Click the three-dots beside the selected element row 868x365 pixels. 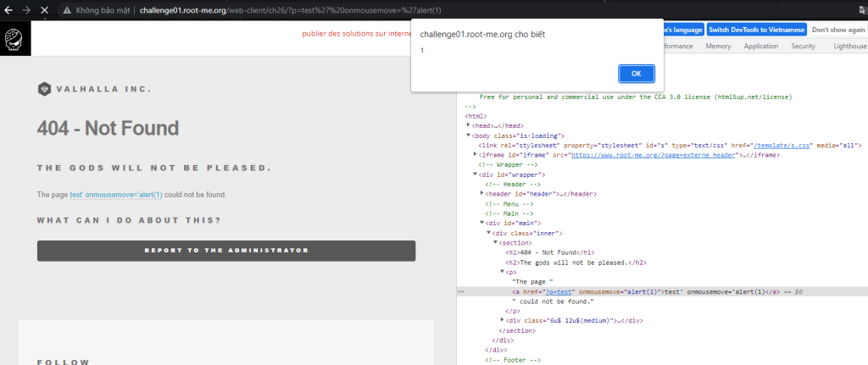pos(461,290)
